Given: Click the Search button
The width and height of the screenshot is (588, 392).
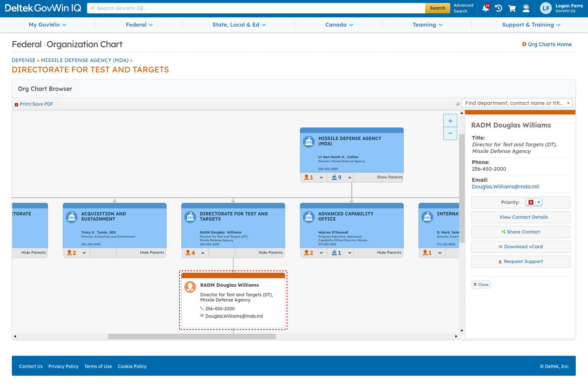Looking at the screenshot, I should pos(438,8).
